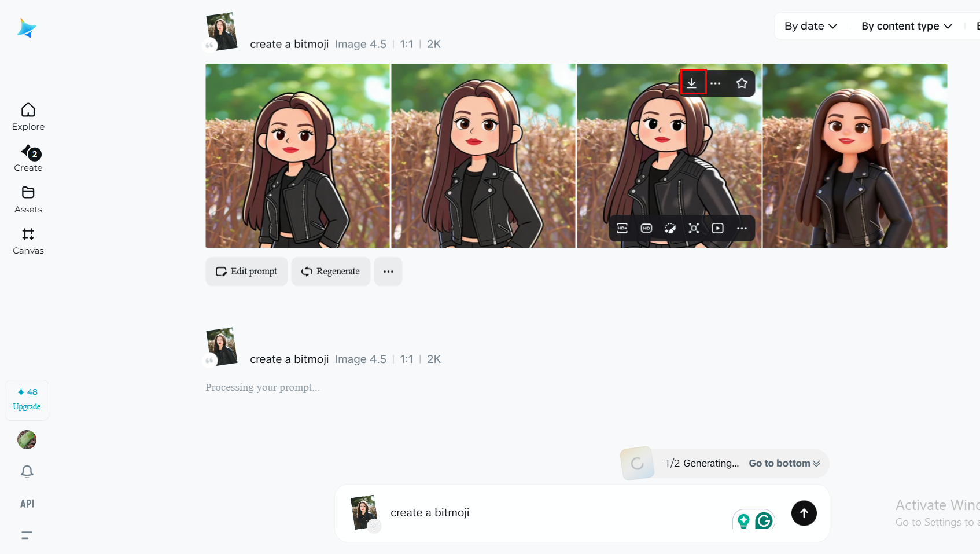The image size is (980, 554).
Task: Open the Canvas section
Action: pos(28,241)
